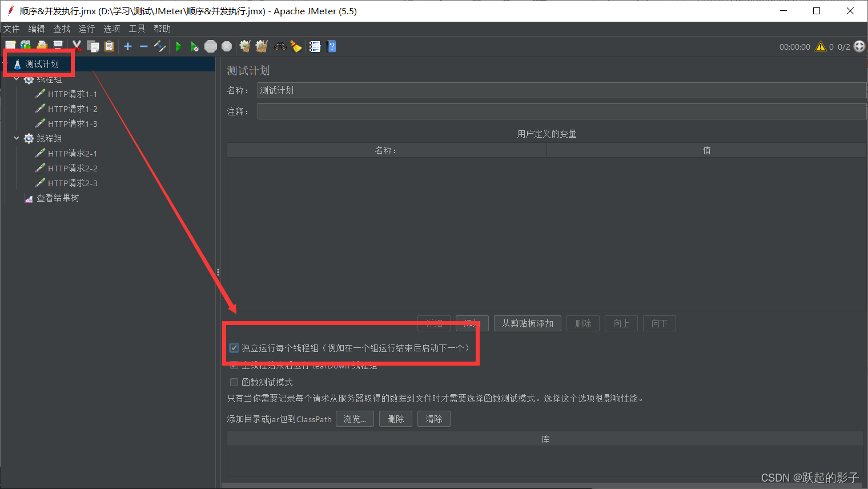Screen dimensions: 868x489
Task: Open the 帮助 menu
Action: click(162, 29)
